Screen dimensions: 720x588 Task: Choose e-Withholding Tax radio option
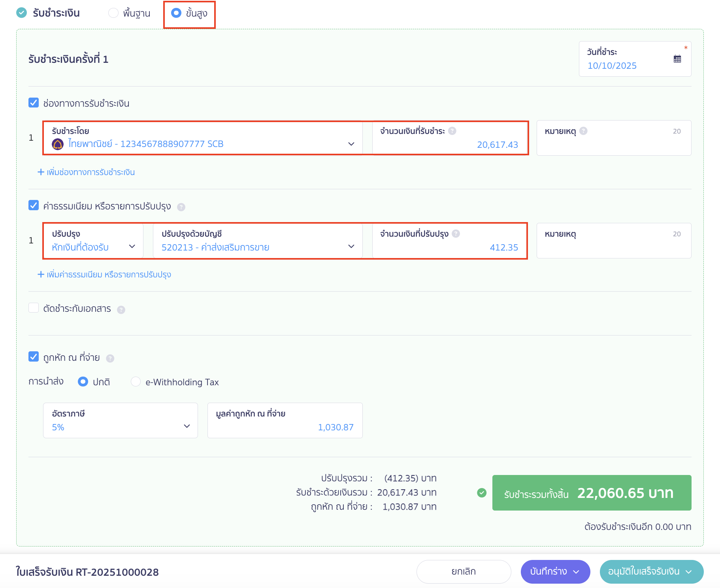click(x=136, y=382)
